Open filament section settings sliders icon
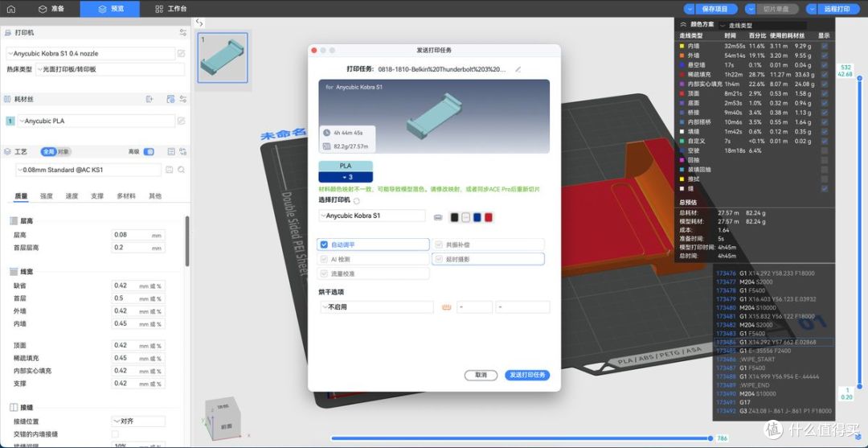Image resolution: width=868 pixels, height=448 pixels. coord(182,99)
